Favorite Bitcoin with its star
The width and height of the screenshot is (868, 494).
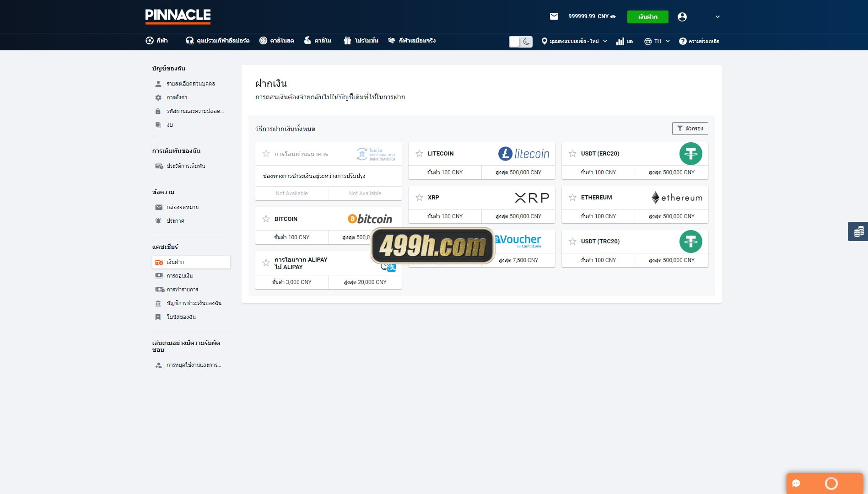click(x=266, y=219)
